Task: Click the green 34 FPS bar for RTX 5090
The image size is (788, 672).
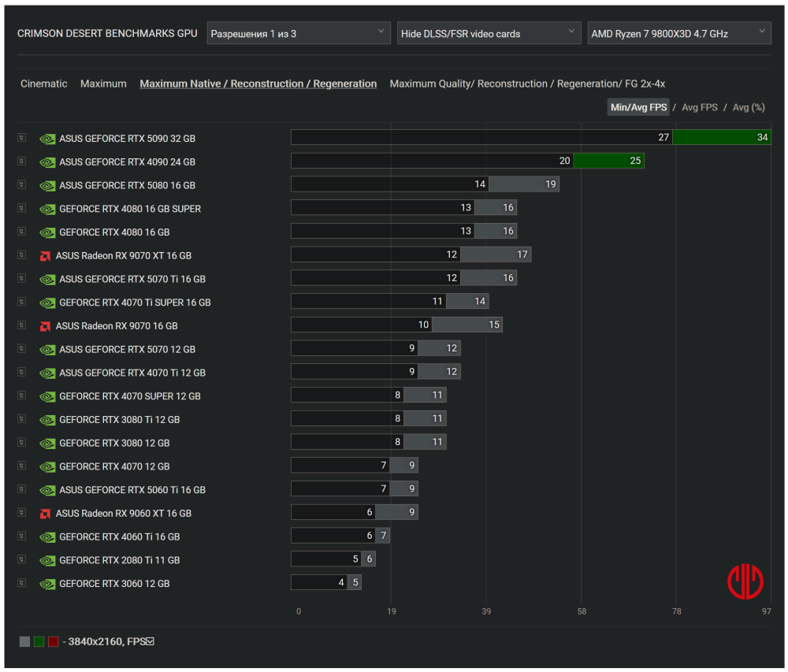Action: coord(721,137)
